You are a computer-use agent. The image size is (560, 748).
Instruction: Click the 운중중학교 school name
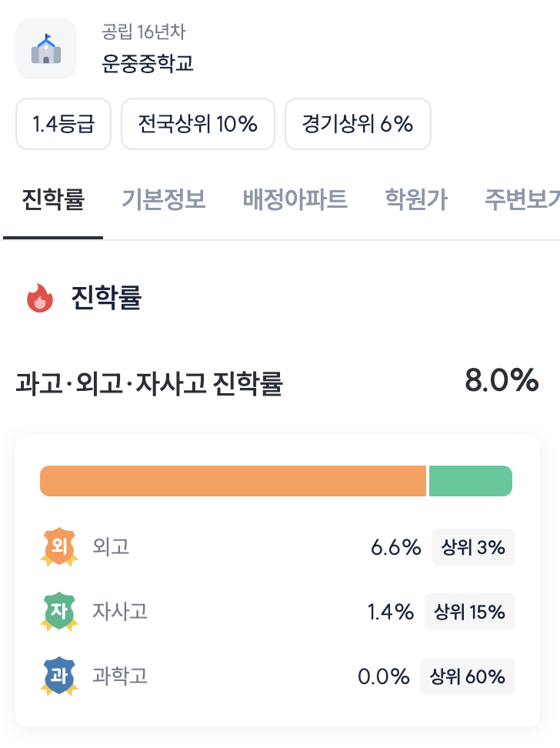(148, 63)
